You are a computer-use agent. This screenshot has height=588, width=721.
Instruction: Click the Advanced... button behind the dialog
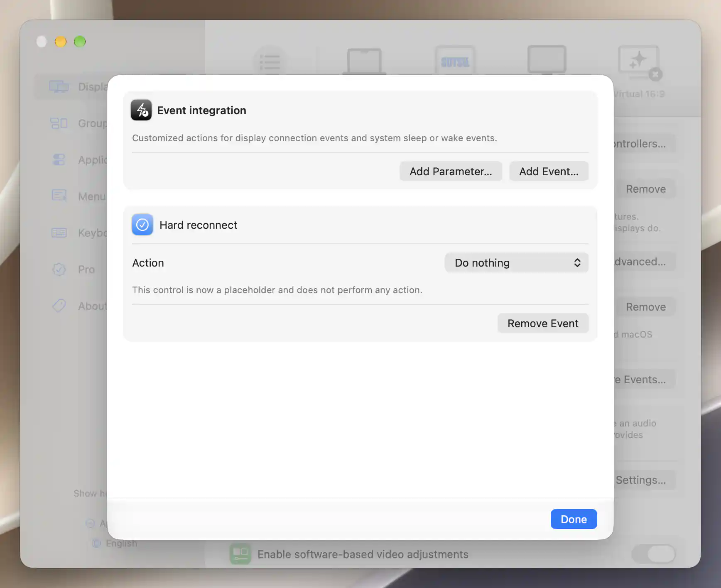645,262
